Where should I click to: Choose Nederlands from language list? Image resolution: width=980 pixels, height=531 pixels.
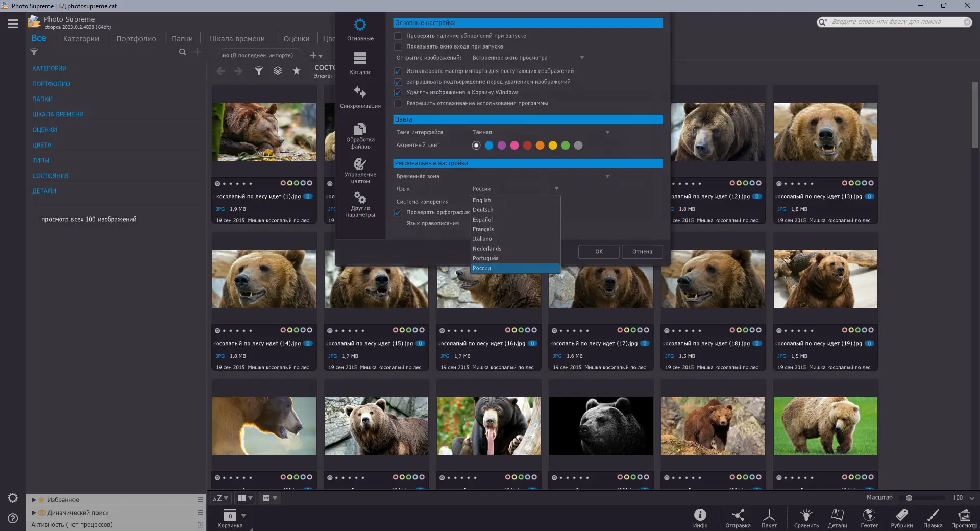(515, 249)
